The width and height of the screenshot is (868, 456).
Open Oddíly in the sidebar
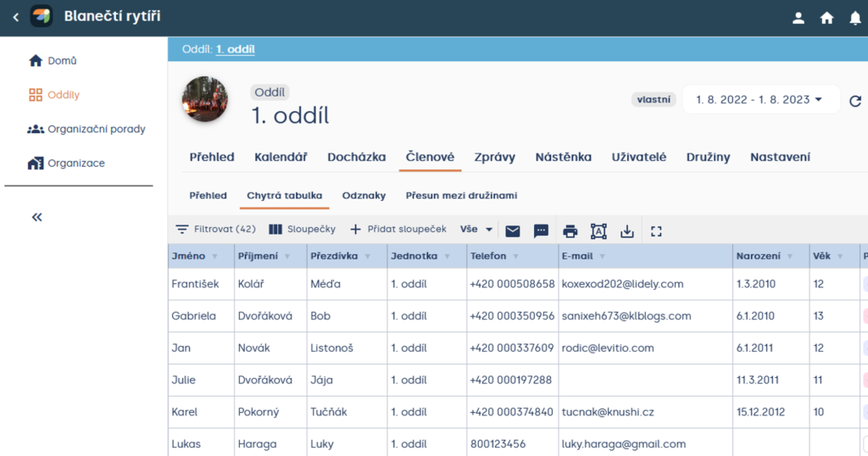point(53,95)
